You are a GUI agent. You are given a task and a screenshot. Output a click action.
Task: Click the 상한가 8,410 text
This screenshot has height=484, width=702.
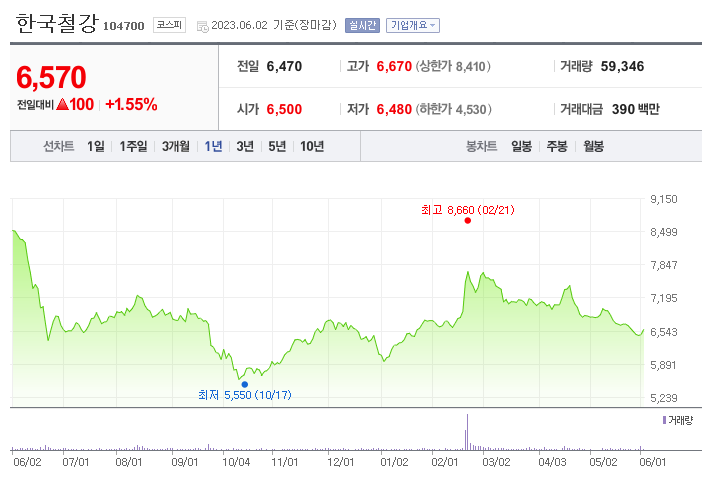tap(453, 66)
